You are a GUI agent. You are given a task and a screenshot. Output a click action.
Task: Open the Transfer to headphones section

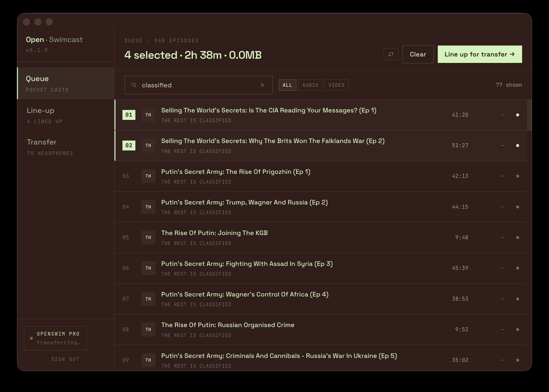(x=66, y=147)
